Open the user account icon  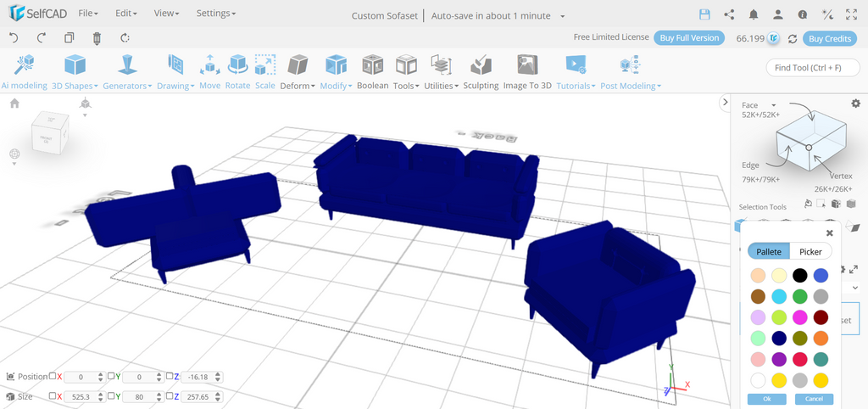coord(778,14)
